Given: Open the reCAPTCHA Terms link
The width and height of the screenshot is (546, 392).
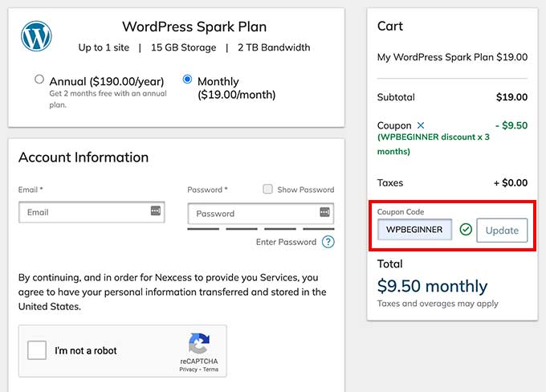Looking at the screenshot, I should pyautogui.click(x=210, y=370).
